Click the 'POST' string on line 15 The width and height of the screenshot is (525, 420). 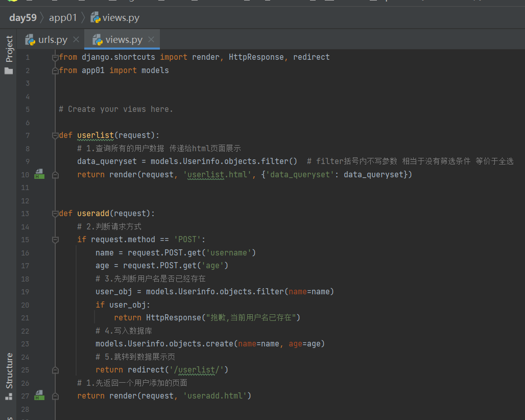187,240
